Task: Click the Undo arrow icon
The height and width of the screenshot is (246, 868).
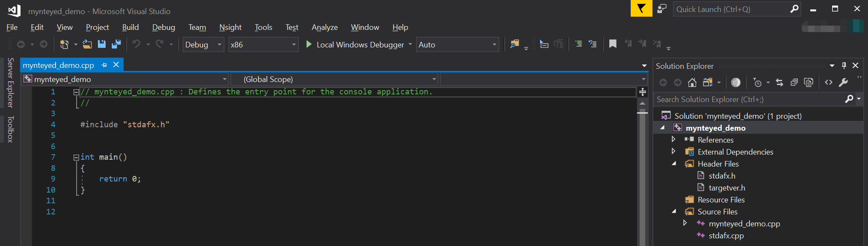Action: (x=136, y=44)
